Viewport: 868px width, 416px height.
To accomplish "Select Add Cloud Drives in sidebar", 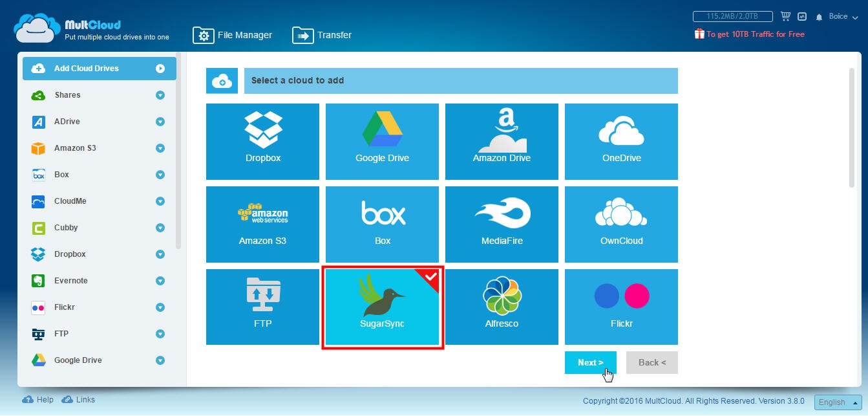I will coord(100,69).
